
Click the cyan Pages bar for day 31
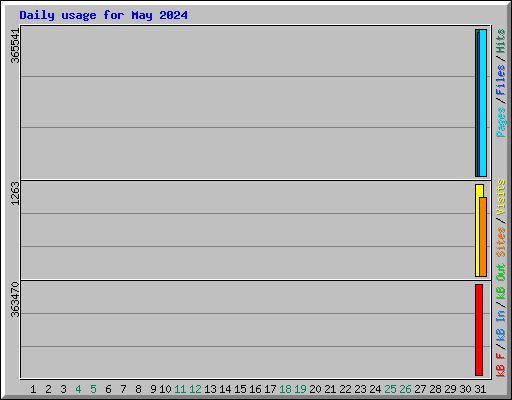[x=483, y=103]
